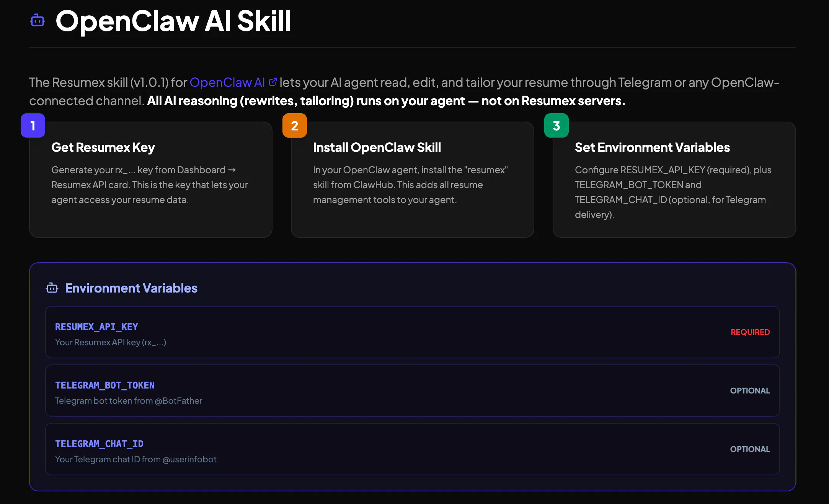Click 'Telegram bot token from @BotFather' description
This screenshot has width=829, height=504.
(129, 401)
